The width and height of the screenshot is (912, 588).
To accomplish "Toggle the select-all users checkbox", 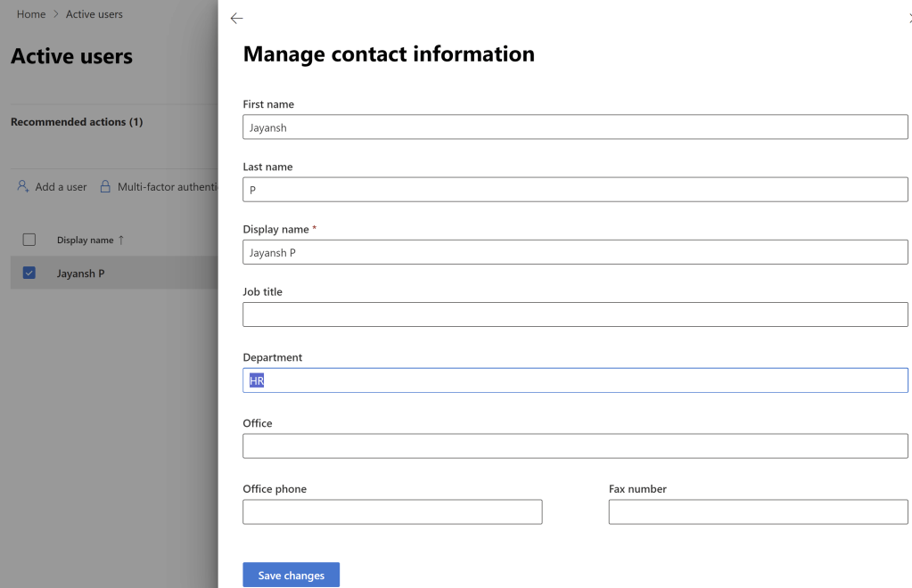I will tap(29, 240).
